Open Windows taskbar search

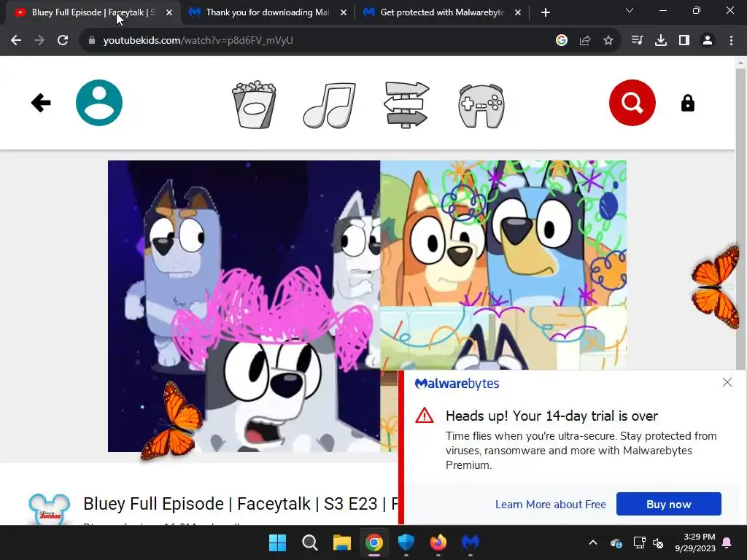pos(309,542)
